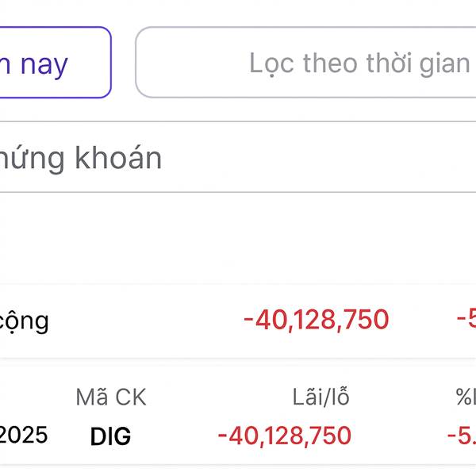The width and height of the screenshot is (476, 476).
Task: Open the DIG stock code
Action: (111, 436)
